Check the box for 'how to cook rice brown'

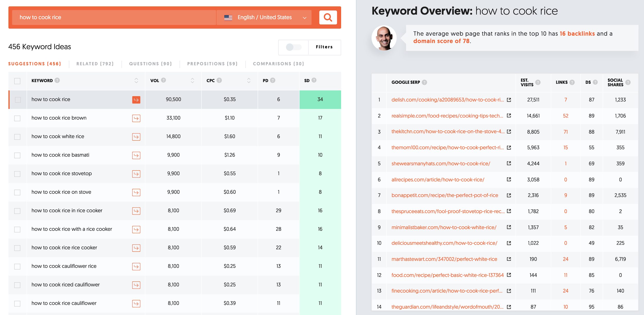17,118
